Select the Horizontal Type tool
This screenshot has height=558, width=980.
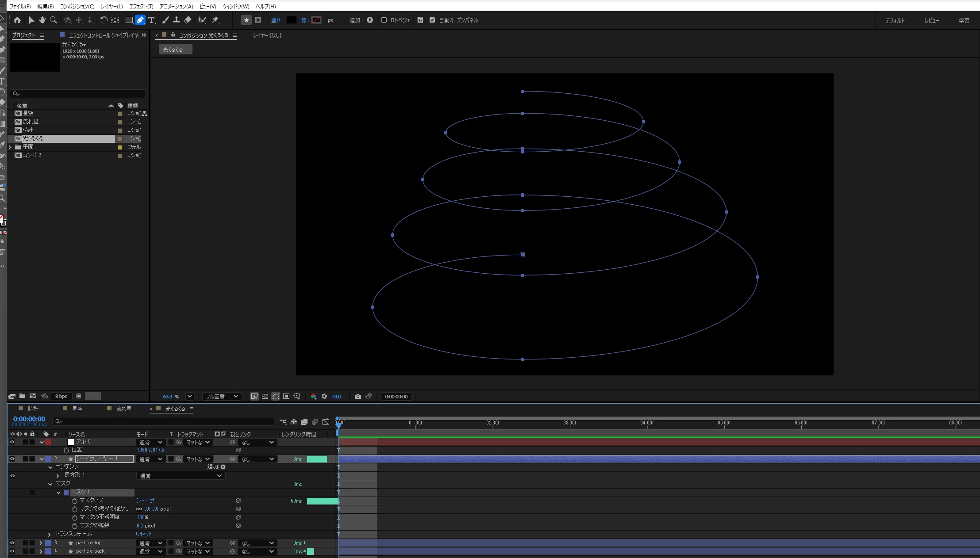click(x=151, y=20)
